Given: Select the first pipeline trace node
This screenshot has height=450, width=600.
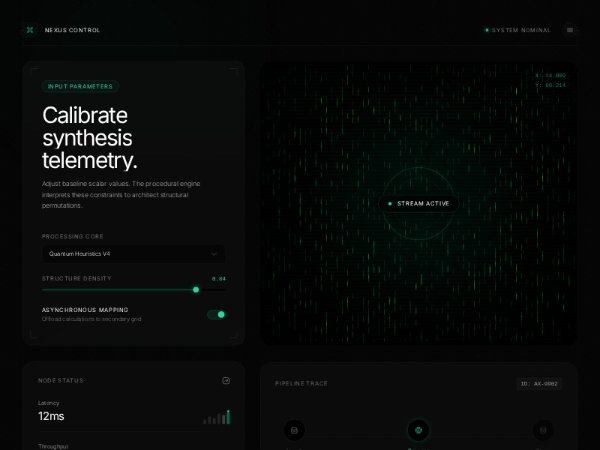Looking at the screenshot, I should tap(294, 431).
